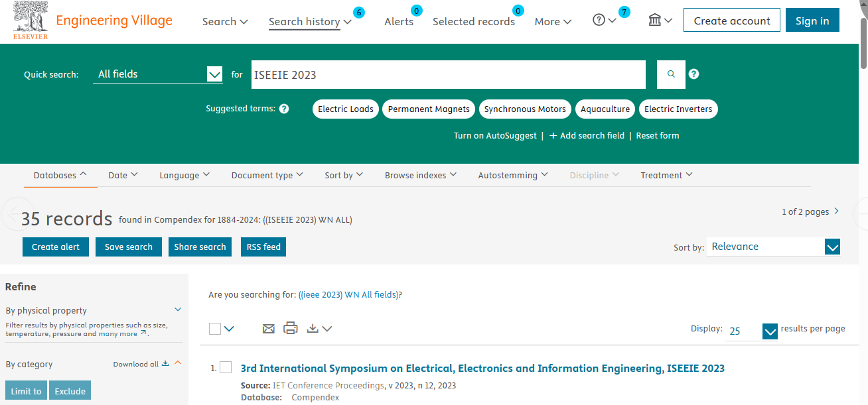868x405 pixels.
Task: Open ISEEIE 2023 symposium result title
Action: [482, 368]
